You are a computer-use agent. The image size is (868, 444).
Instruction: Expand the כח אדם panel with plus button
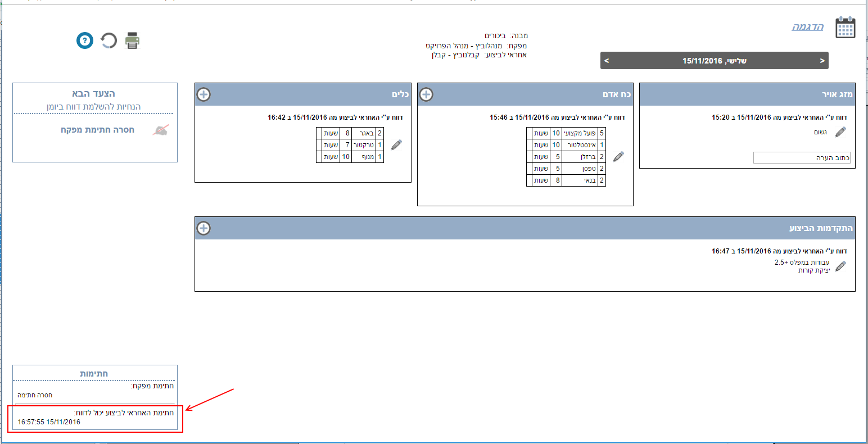point(426,94)
